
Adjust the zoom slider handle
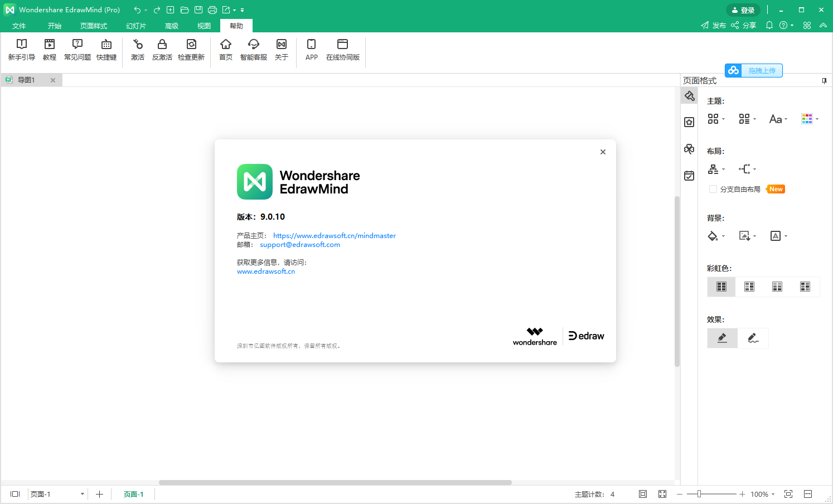click(699, 494)
